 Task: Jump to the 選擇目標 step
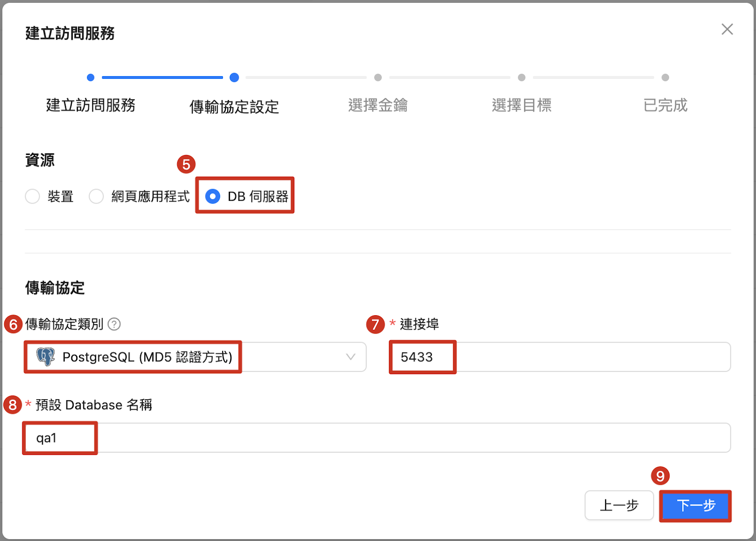click(521, 105)
